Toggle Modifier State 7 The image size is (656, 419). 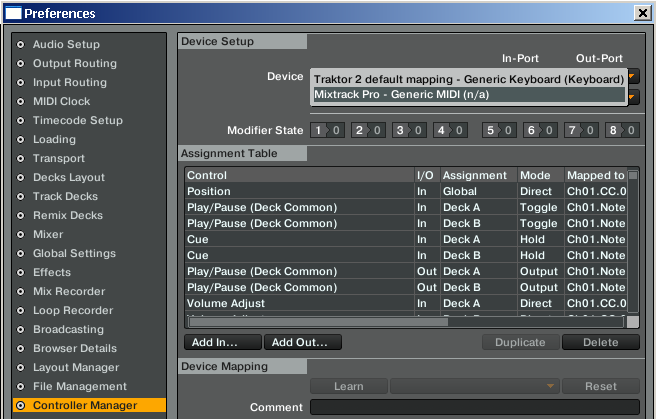[581, 130]
